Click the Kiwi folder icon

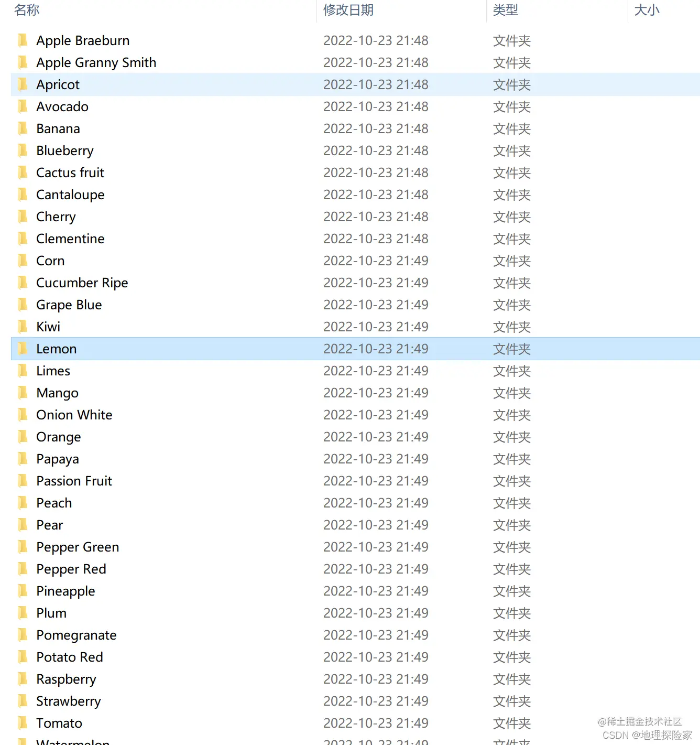coord(23,327)
